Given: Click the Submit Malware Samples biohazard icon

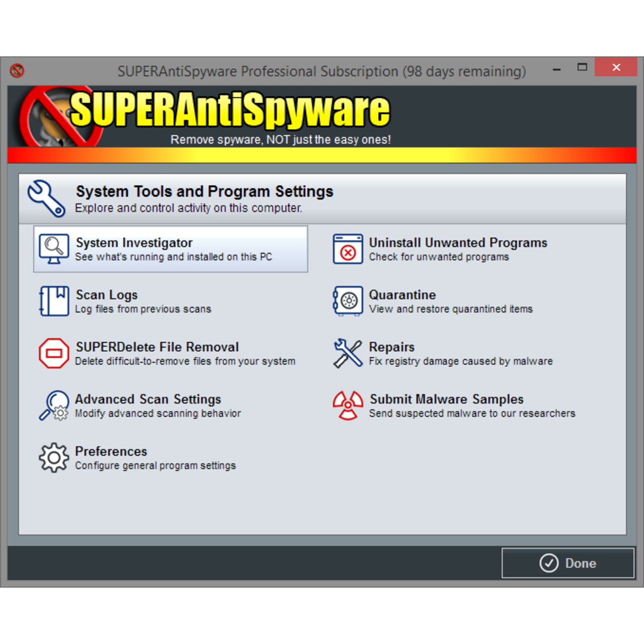Looking at the screenshot, I should point(348,406).
